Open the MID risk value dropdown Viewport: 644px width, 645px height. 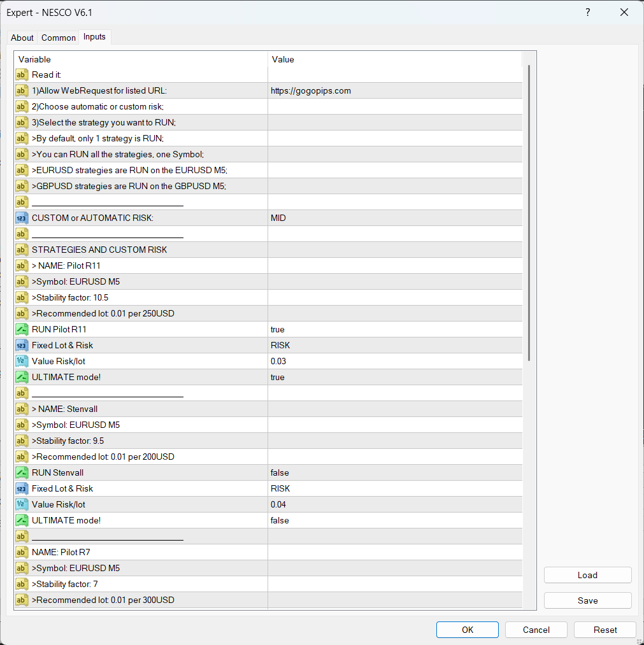(395, 218)
